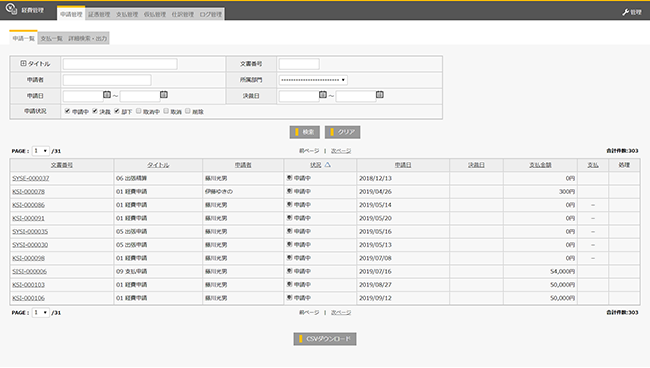This screenshot has height=368, width=650.
Task: Click status icon in the SISI-000006 row
Action: point(289,271)
